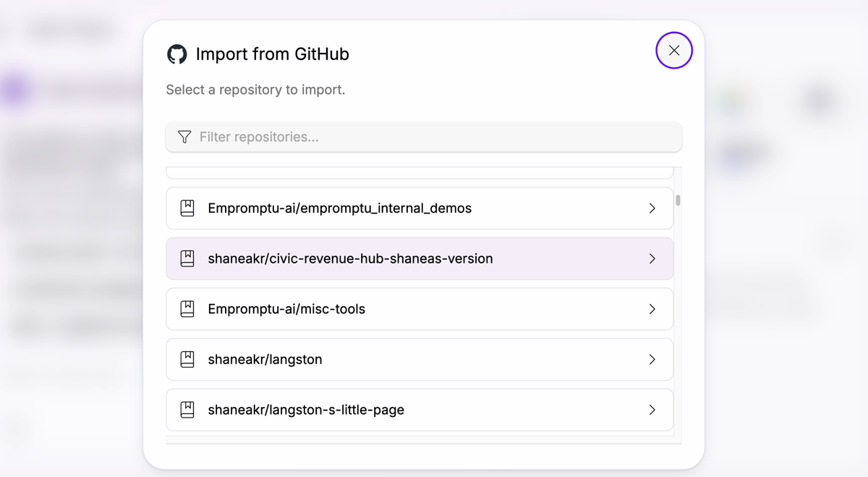Expand the chevron on the civic-revenue-hub-shaneas-version row
The width and height of the screenshot is (868, 477).
tap(652, 258)
